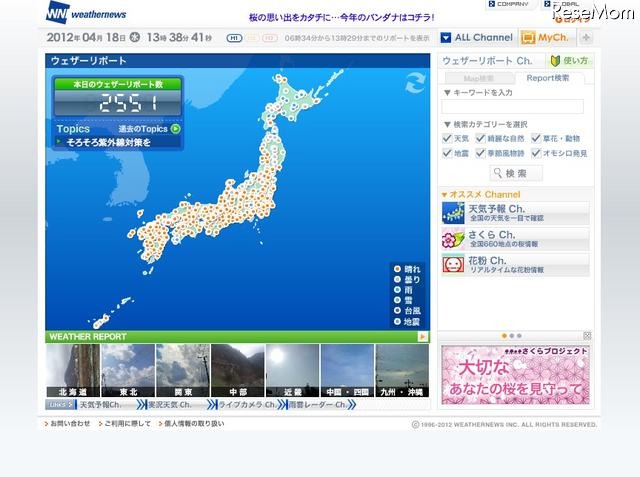Click the keyword search input field

[x=513, y=106]
